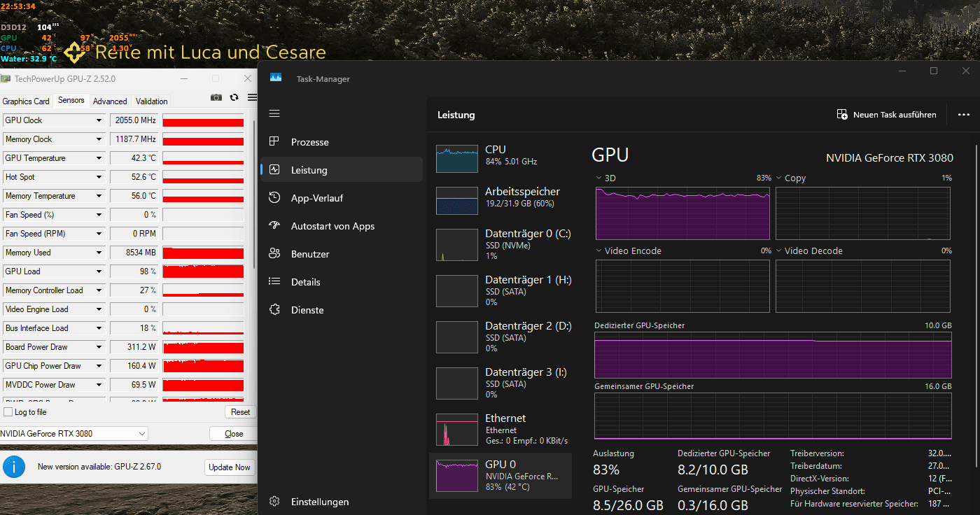Switch to the Sensors tab

pos(71,100)
